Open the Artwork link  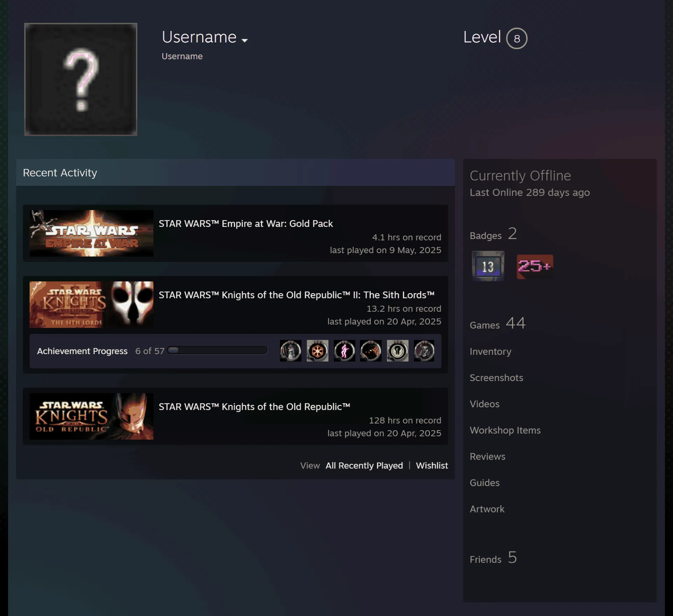point(487,509)
